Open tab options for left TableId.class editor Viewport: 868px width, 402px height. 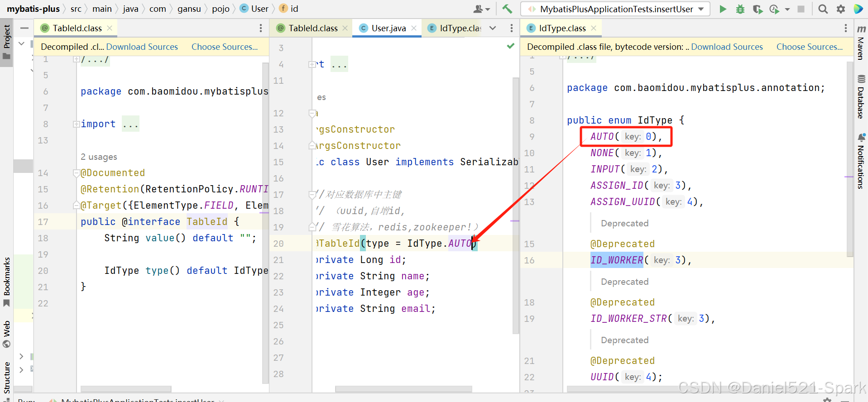261,28
